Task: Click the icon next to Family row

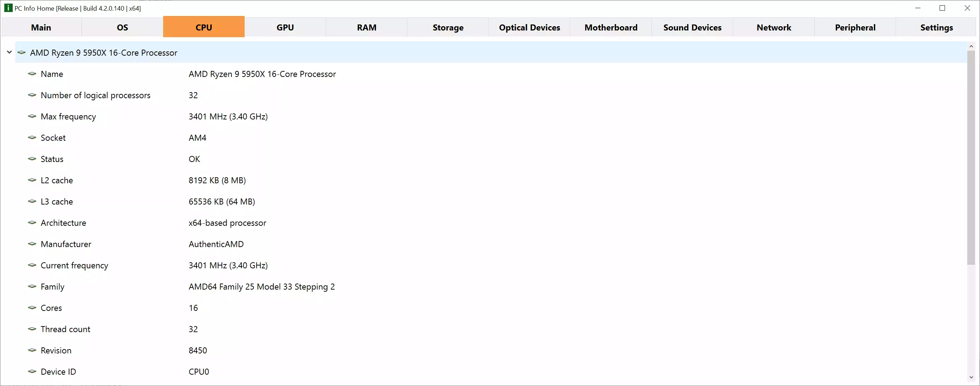Action: 32,286
